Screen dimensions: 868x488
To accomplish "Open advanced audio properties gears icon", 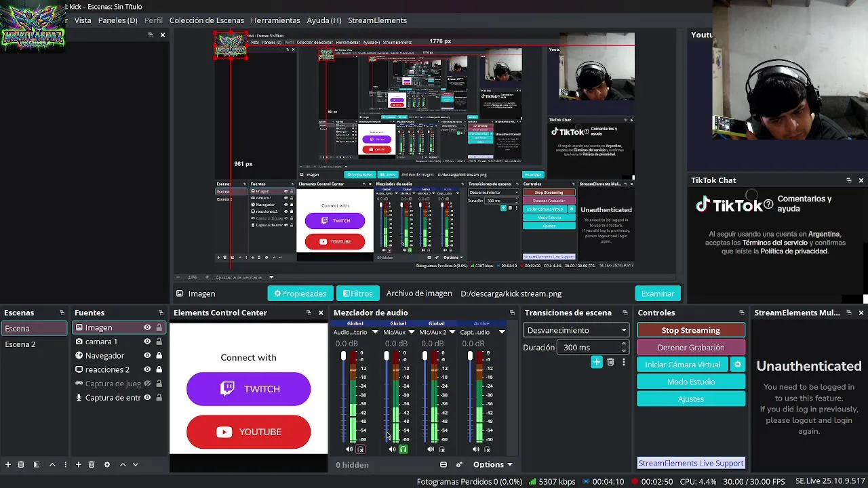I will click(459, 465).
